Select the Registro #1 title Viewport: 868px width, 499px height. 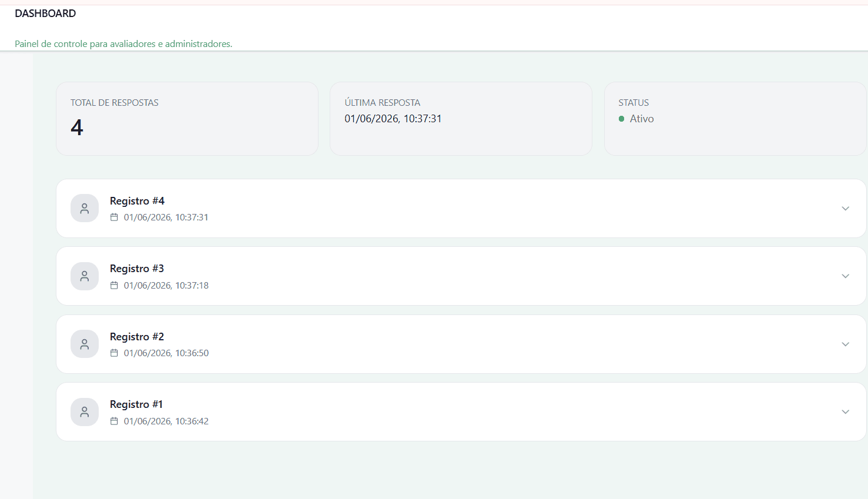pos(136,404)
